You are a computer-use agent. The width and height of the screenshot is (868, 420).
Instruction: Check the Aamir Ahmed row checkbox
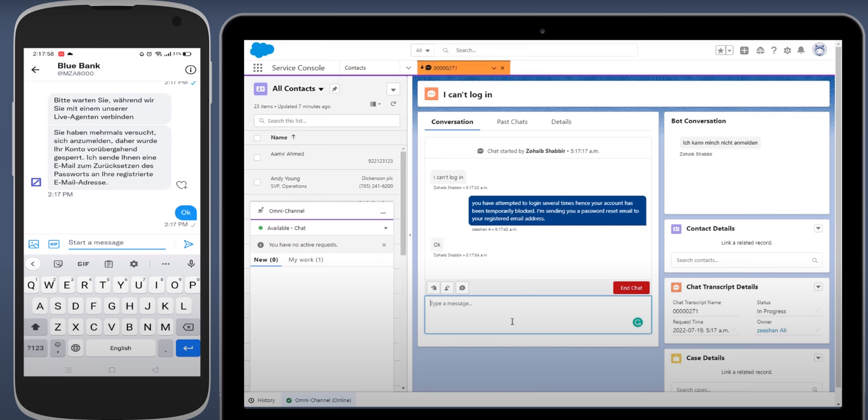(257, 158)
